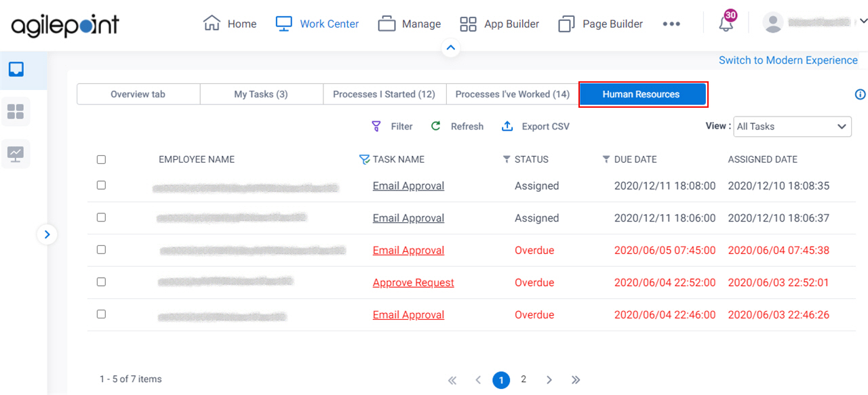This screenshot has width=868, height=395.
Task: Go to the next page
Action: click(x=549, y=380)
